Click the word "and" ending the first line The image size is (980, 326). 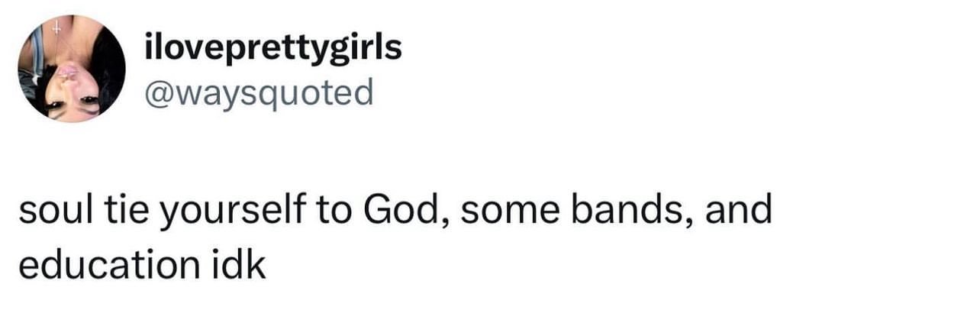pyautogui.click(x=739, y=210)
